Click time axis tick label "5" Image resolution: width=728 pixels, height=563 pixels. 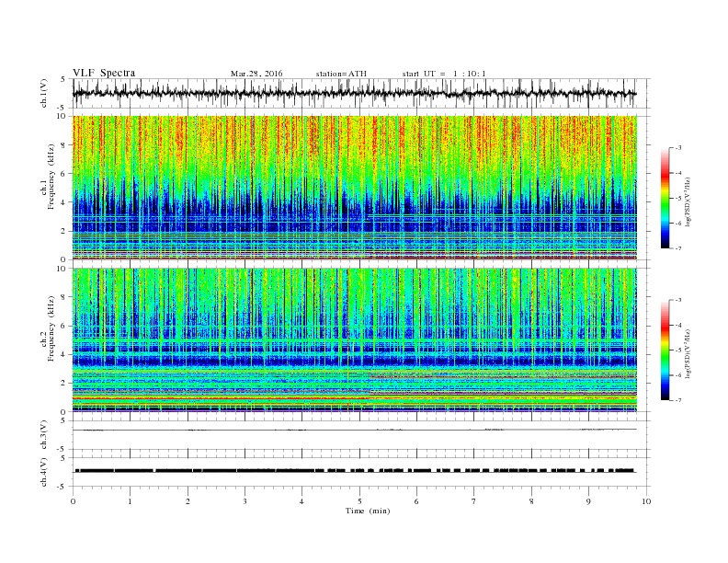(359, 501)
